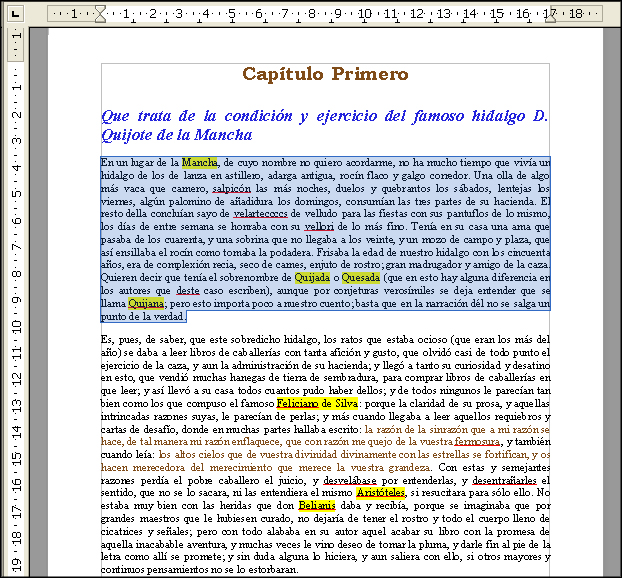The height and width of the screenshot is (578, 622).
Task: Click the left indent hourglass marker on ruler
Action: pyautogui.click(x=101, y=14)
